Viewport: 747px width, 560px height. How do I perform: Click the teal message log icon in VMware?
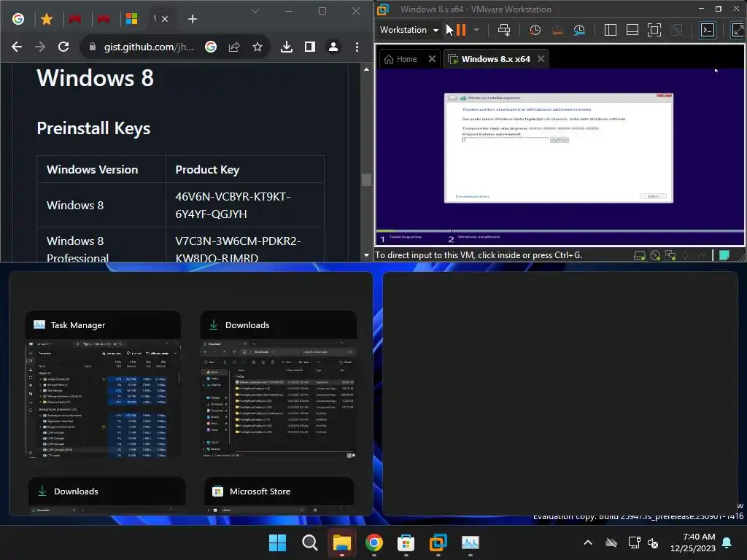[724, 255]
